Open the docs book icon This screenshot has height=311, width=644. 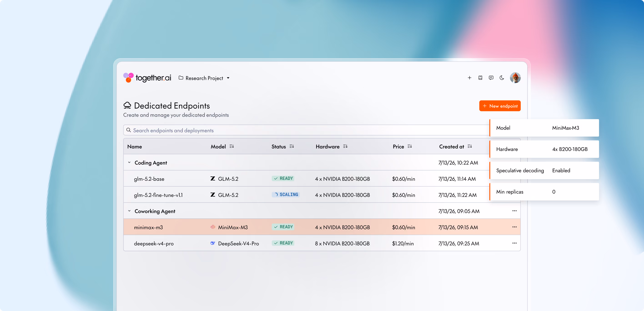tap(480, 78)
